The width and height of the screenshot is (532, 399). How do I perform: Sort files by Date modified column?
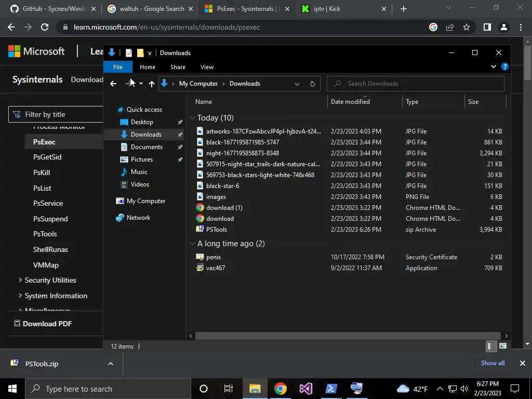(x=350, y=101)
